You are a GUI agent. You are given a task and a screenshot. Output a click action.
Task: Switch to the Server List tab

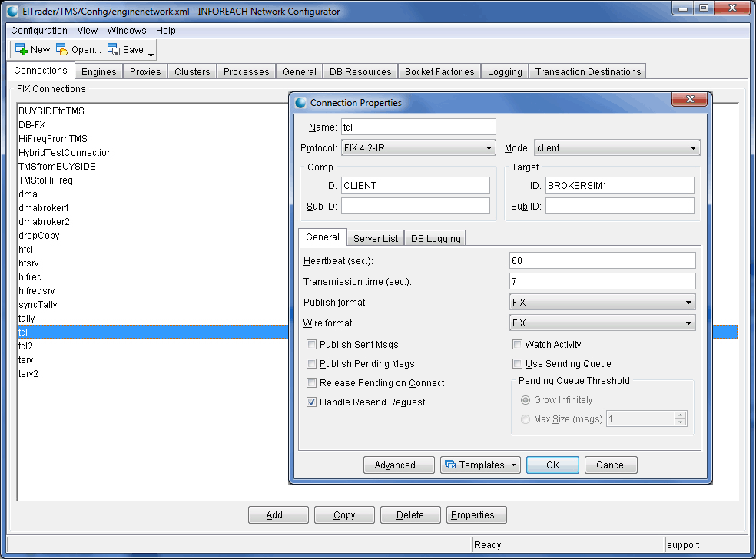point(376,238)
